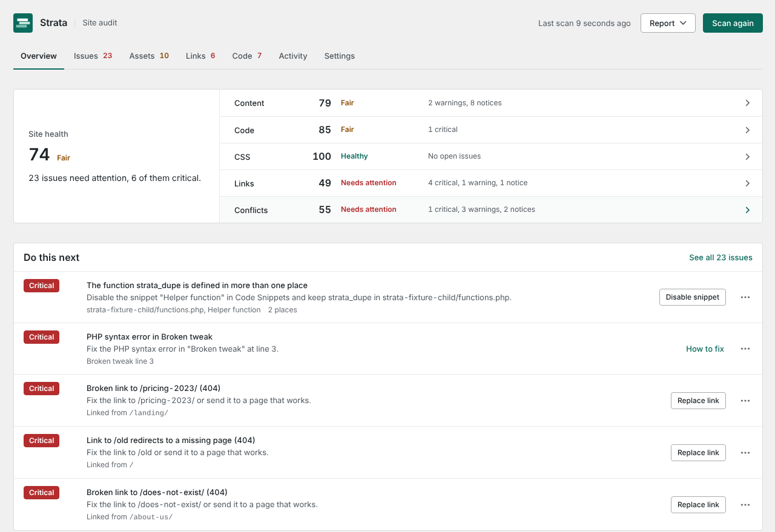
Task: Open more options for /old redirect issue
Action: [745, 453]
